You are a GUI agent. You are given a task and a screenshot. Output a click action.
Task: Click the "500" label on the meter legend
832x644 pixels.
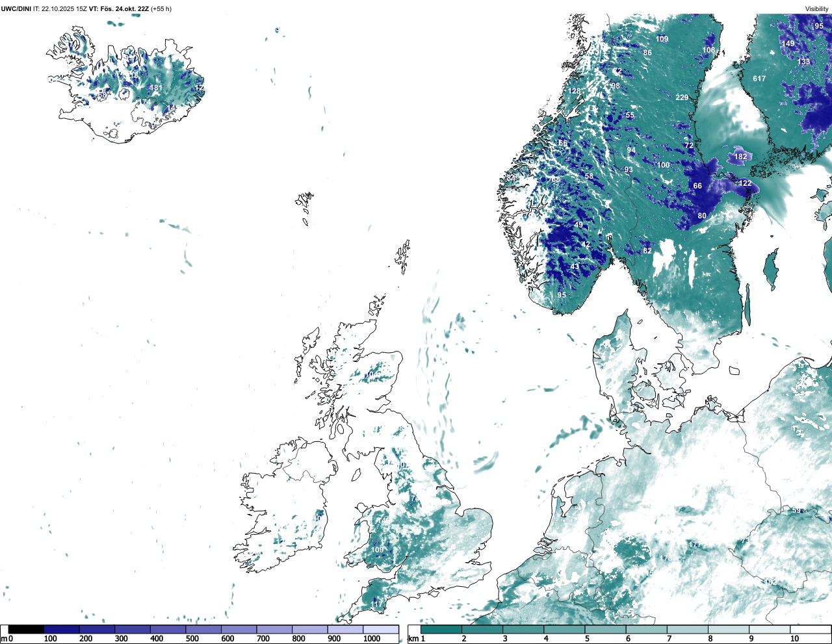192,639
